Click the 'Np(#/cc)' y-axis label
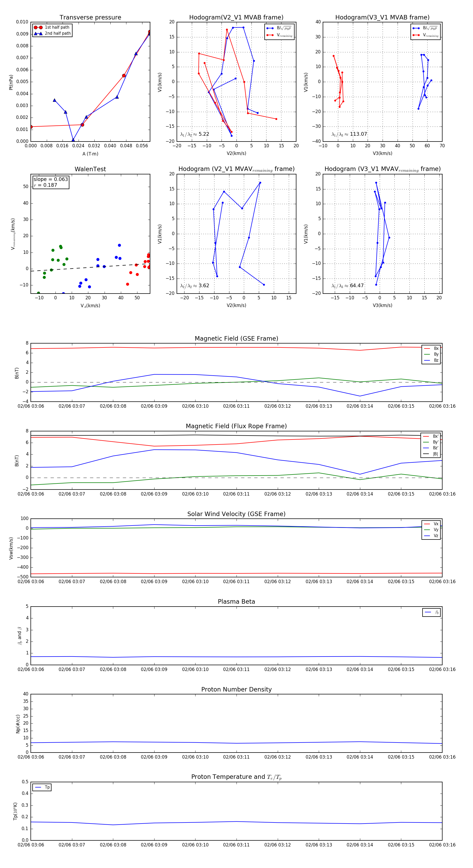The height and width of the screenshot is (868, 473). [18, 723]
